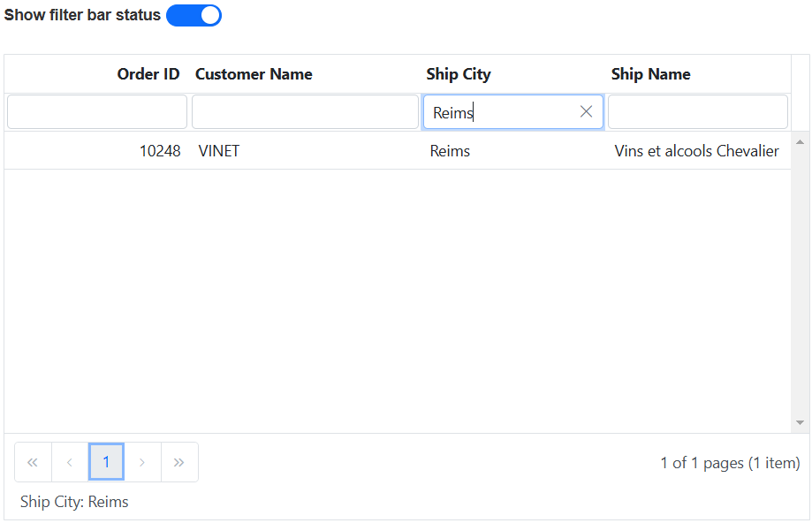Screen dimensions: 812x523
Task: Click the Ship City column header
Action: click(x=458, y=74)
